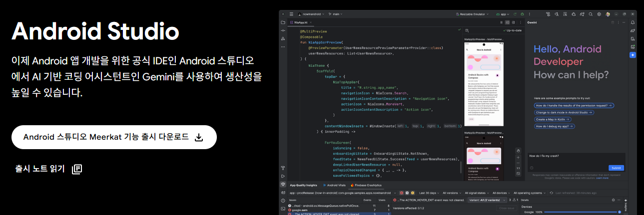Submit the Gemini prompt
This screenshot has width=644, height=215.
tap(616, 168)
